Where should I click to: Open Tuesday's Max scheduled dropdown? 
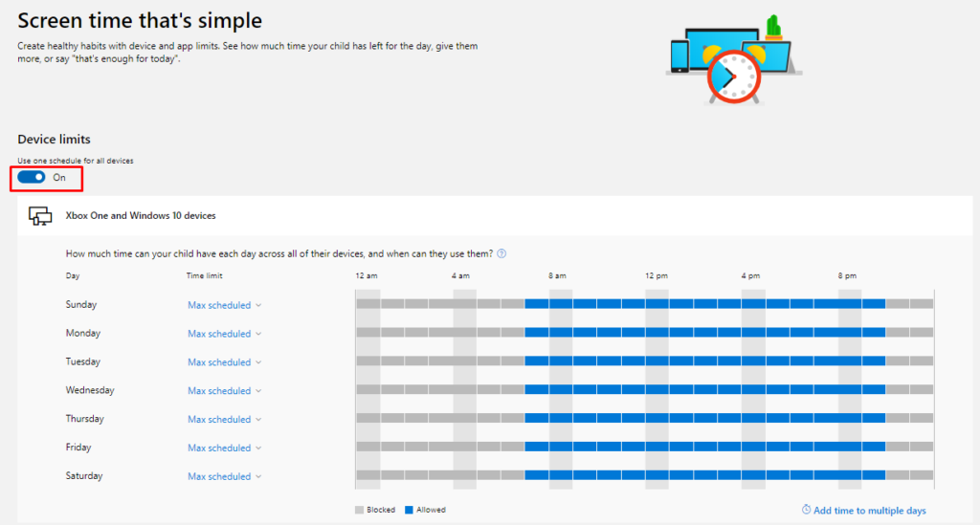224,362
